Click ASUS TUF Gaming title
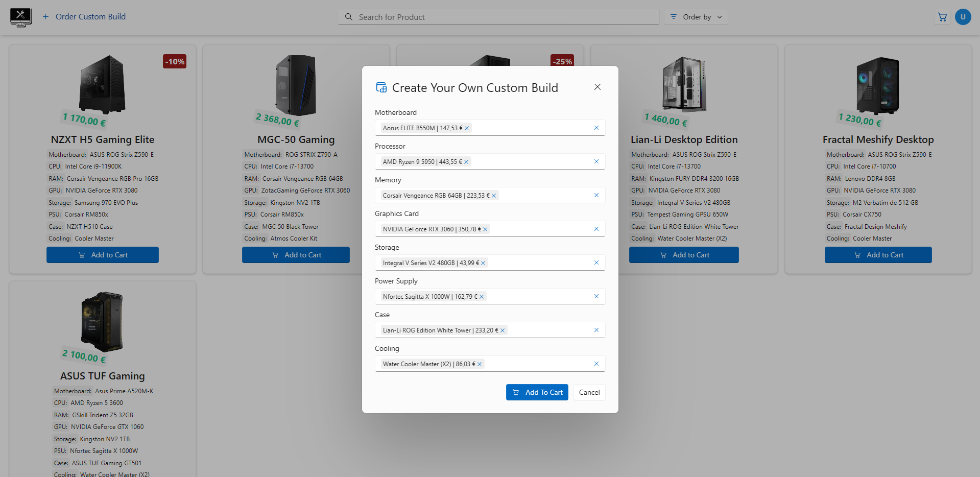Viewport: 980px width, 477px height. click(x=103, y=376)
